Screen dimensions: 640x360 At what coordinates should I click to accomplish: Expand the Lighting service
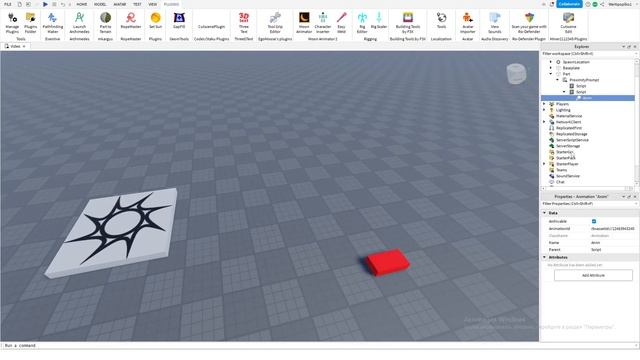(544, 110)
